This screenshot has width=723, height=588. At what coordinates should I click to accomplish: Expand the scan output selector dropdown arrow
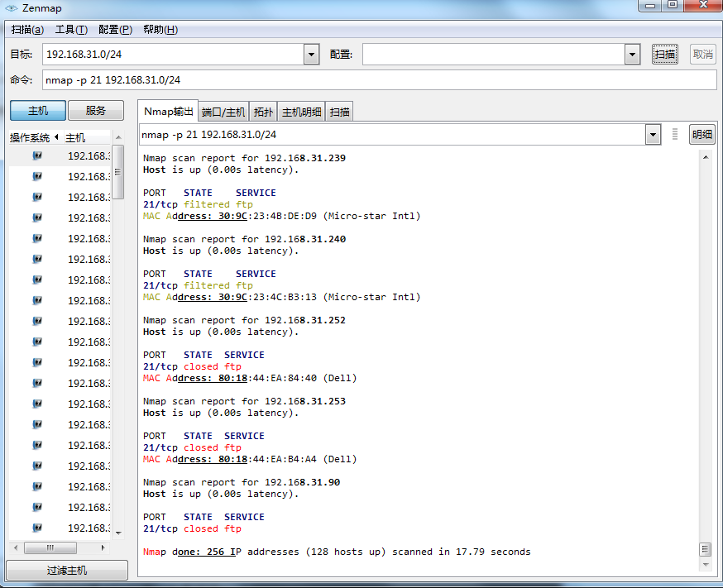coord(653,135)
